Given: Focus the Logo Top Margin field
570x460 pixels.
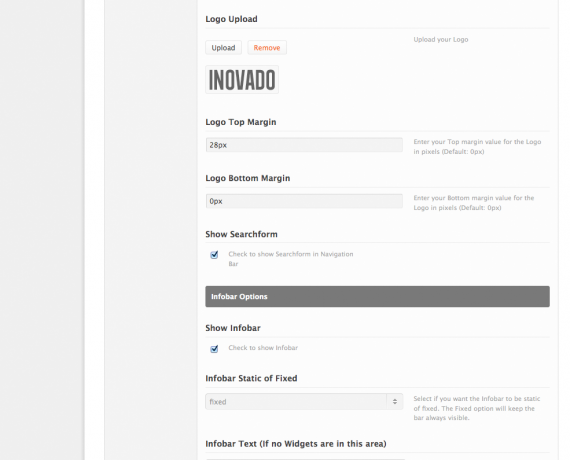Looking at the screenshot, I should click(x=304, y=145).
